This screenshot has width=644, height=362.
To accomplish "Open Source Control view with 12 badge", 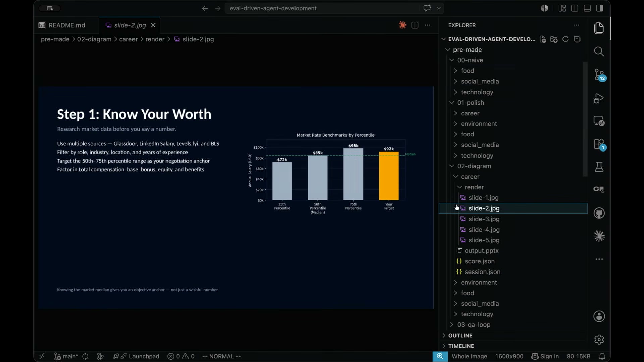I will [599, 75].
